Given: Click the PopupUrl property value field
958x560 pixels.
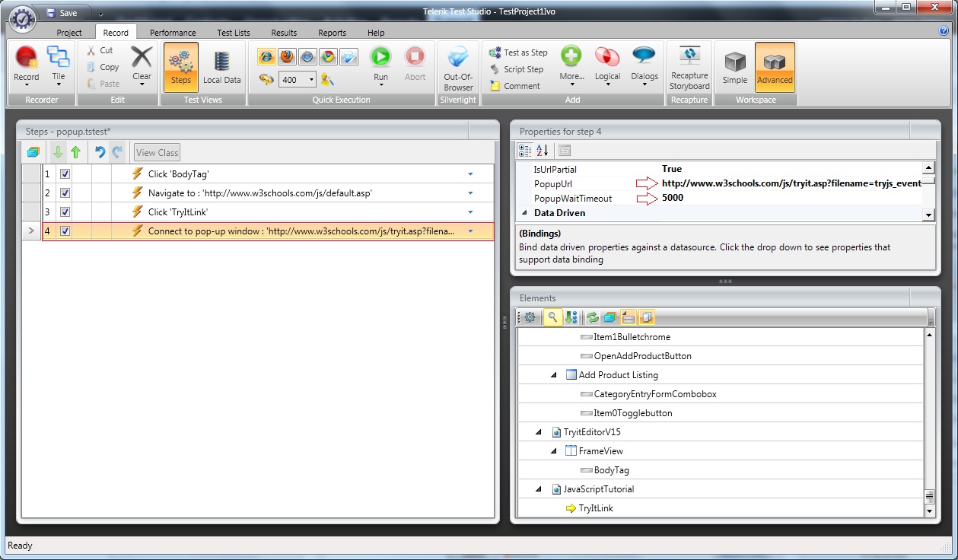Looking at the screenshot, I should point(791,183).
